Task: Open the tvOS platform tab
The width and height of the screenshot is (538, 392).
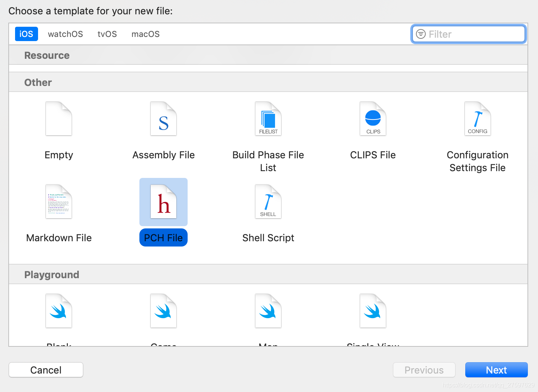Action: [107, 34]
